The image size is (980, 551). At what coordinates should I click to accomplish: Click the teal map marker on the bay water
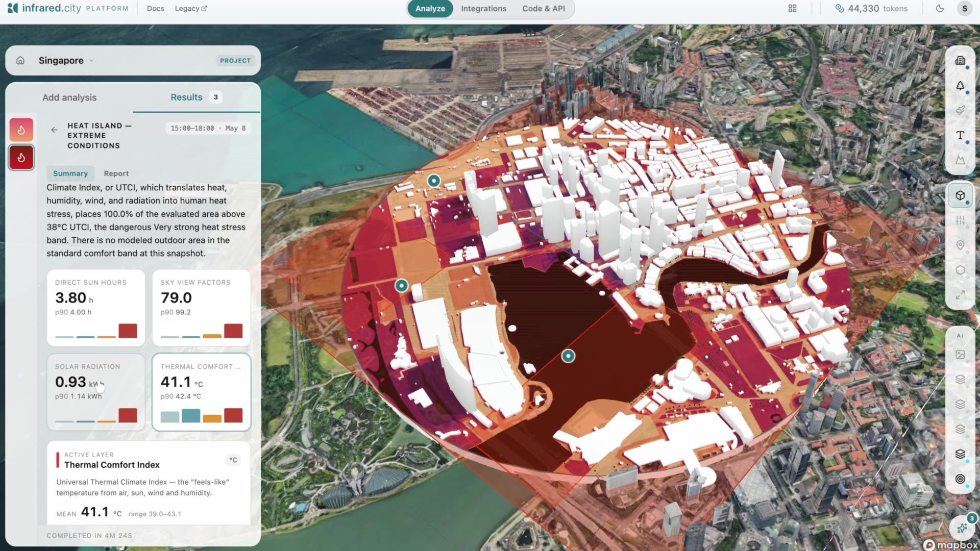(x=568, y=356)
